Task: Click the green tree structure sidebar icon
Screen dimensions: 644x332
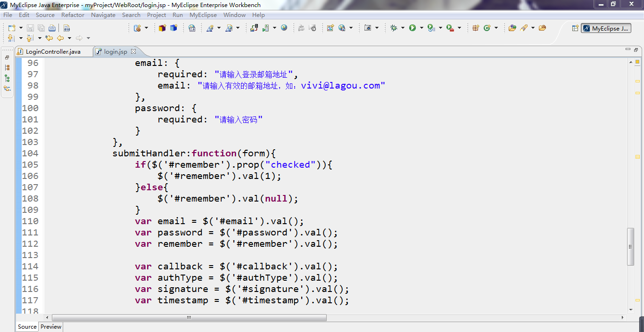Action: click(7, 78)
